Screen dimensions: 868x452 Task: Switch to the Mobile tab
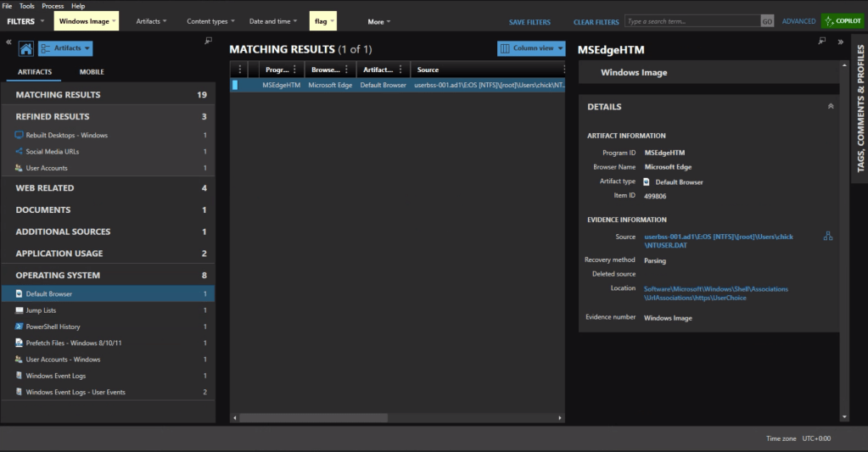[x=92, y=72]
